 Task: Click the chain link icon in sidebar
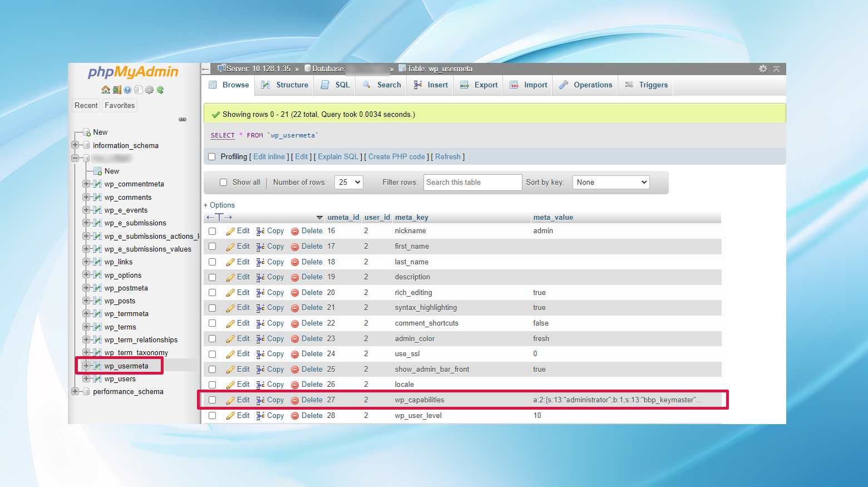(183, 120)
